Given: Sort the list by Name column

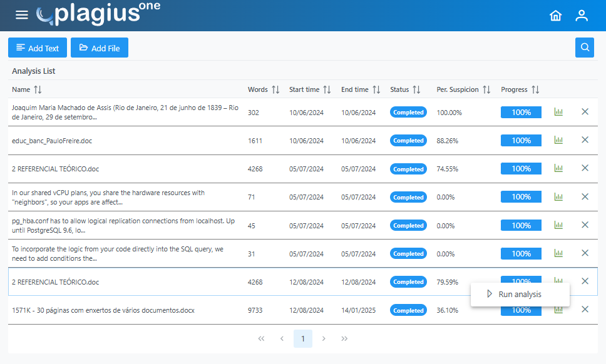Looking at the screenshot, I should click(38, 90).
